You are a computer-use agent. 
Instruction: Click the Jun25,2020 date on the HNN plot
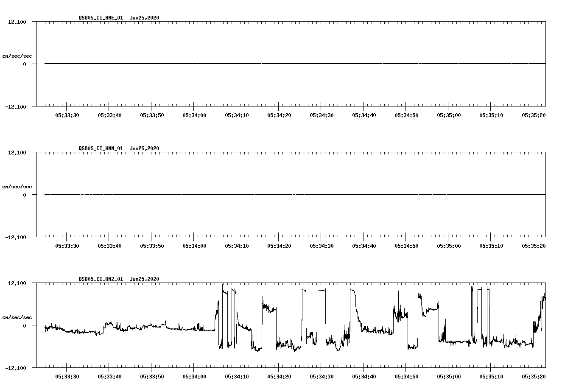click(x=145, y=148)
